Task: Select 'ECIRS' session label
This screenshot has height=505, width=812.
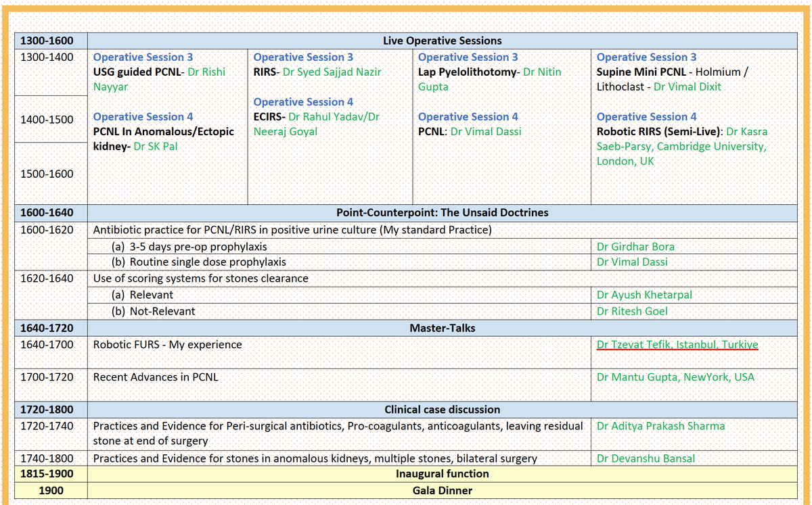Action: pyautogui.click(x=269, y=116)
